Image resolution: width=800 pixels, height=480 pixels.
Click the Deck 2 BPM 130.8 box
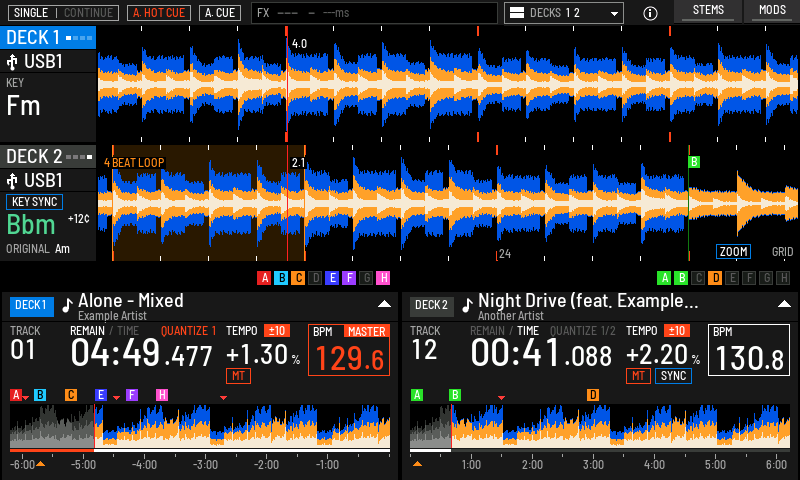click(x=748, y=350)
